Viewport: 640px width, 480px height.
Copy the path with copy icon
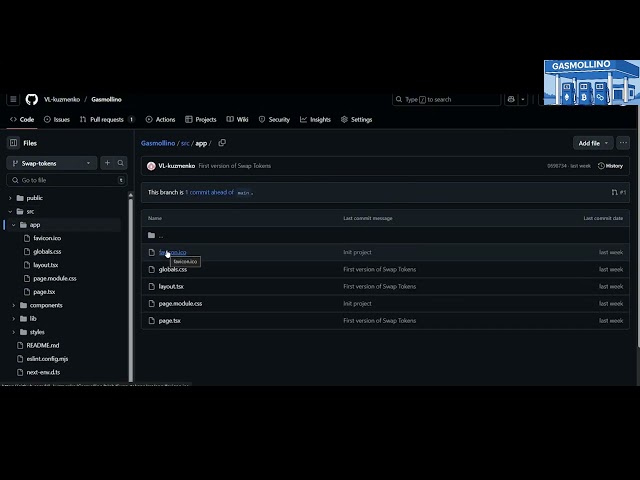point(222,143)
